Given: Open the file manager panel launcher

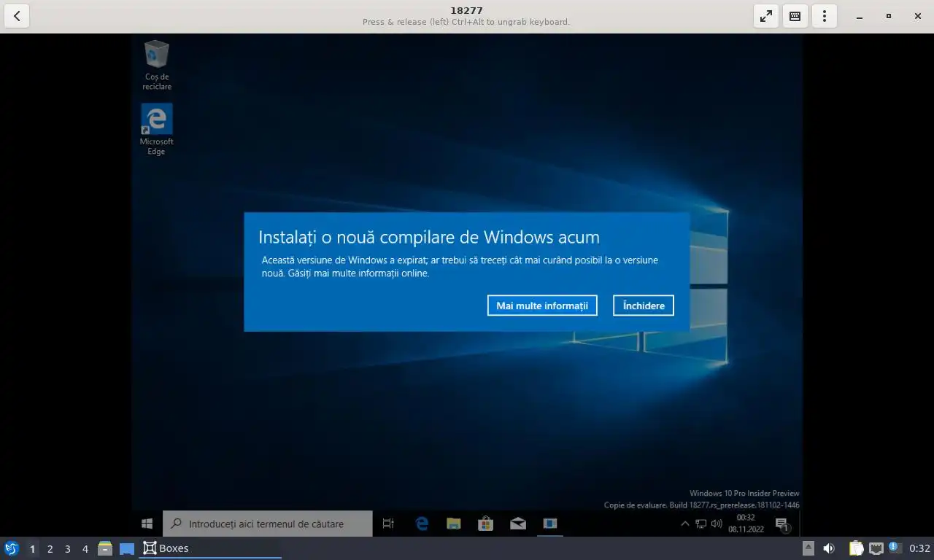Looking at the screenshot, I should pos(105,548).
